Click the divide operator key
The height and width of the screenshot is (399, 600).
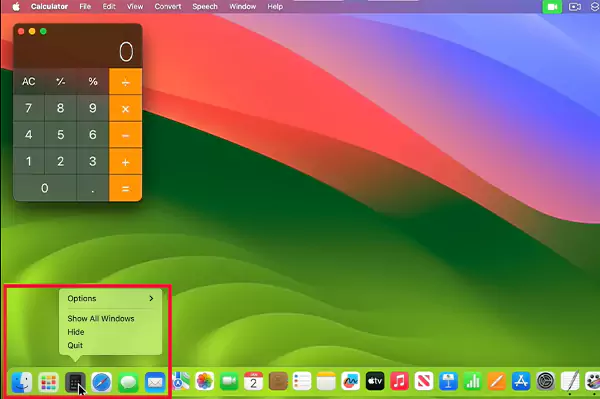pyautogui.click(x=126, y=81)
